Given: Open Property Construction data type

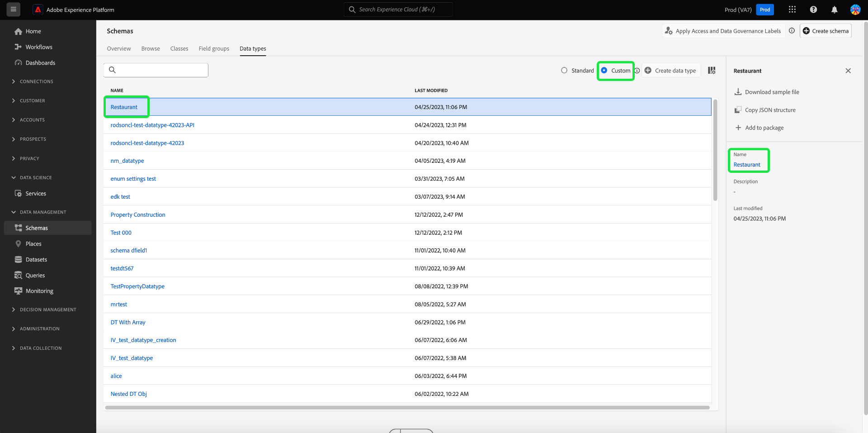Looking at the screenshot, I should [138, 214].
